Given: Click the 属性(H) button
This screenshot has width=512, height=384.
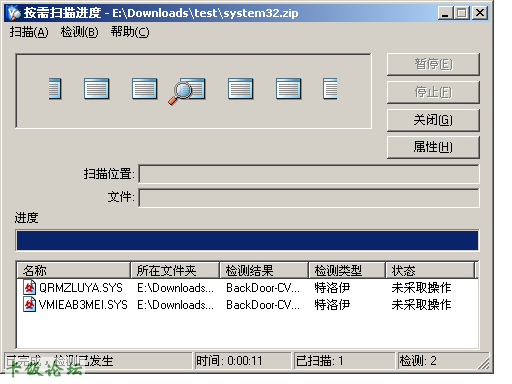Looking at the screenshot, I should click(x=433, y=147).
